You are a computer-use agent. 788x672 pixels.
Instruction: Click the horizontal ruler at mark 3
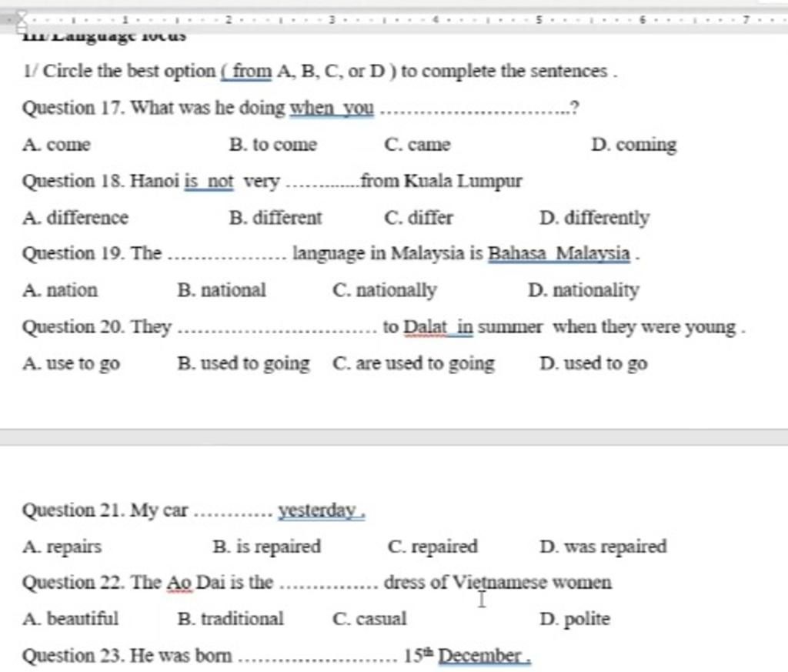(x=331, y=20)
